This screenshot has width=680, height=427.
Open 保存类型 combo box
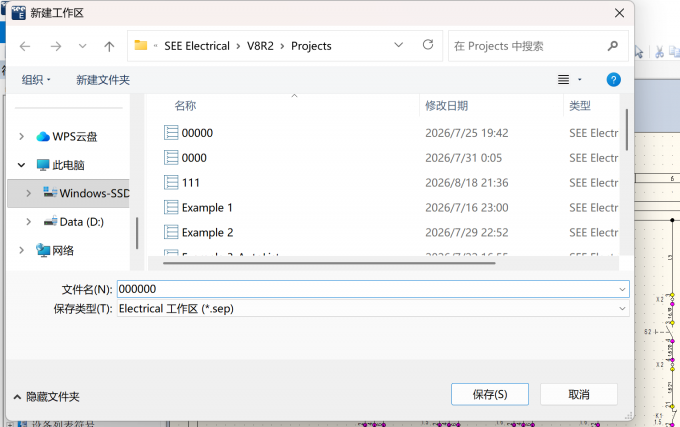[x=373, y=309]
